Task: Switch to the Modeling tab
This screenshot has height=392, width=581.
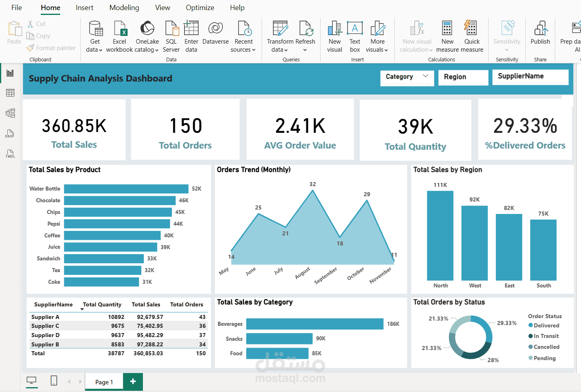Action: [x=124, y=8]
